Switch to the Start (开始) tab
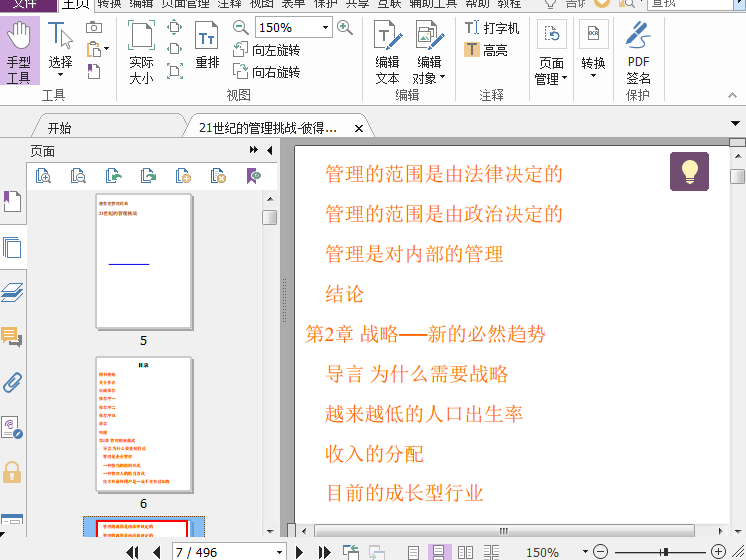The width and height of the screenshot is (746, 560). 59,128
